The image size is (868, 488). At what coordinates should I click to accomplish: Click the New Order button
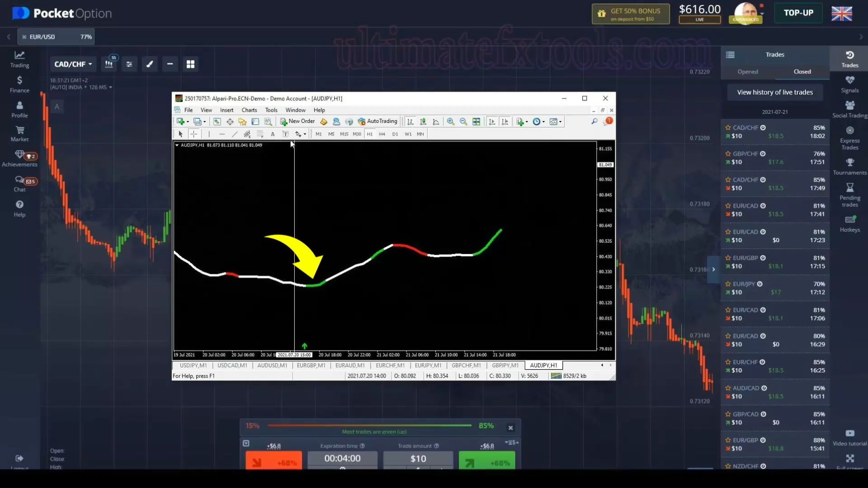click(297, 121)
